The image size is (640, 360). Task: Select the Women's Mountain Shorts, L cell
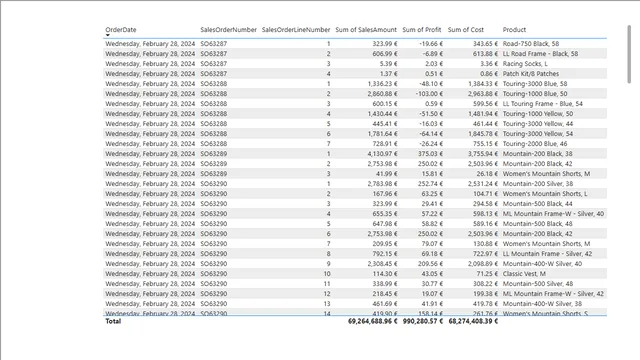tap(545, 194)
